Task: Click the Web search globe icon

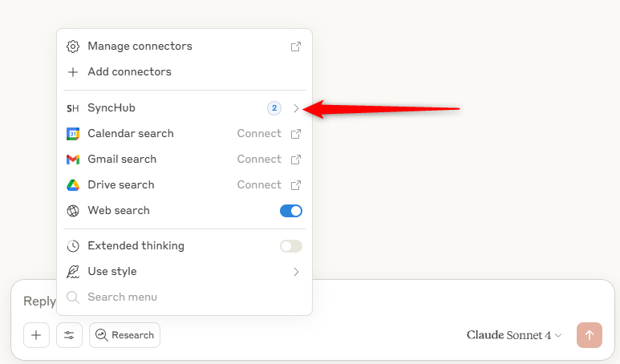Action: pyautogui.click(x=73, y=211)
